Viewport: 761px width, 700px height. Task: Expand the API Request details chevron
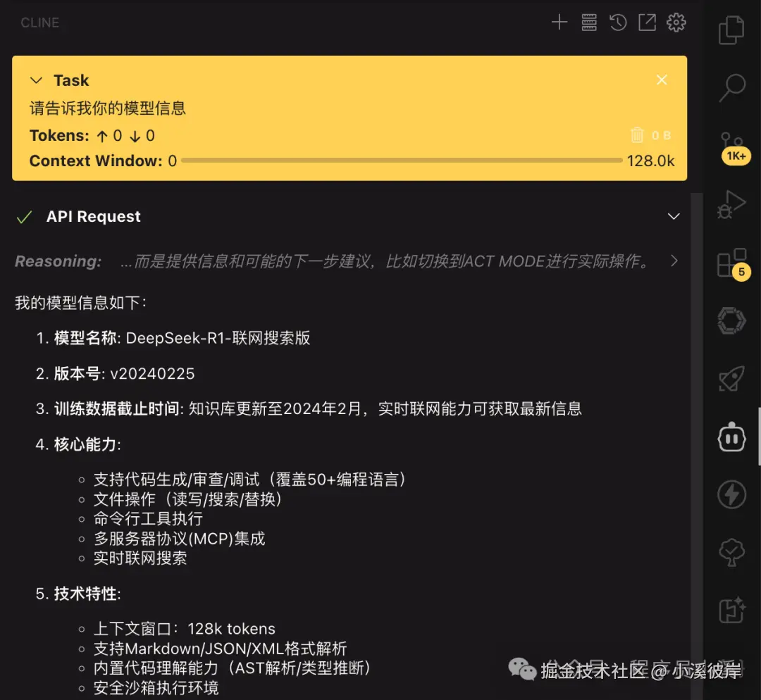click(x=674, y=216)
